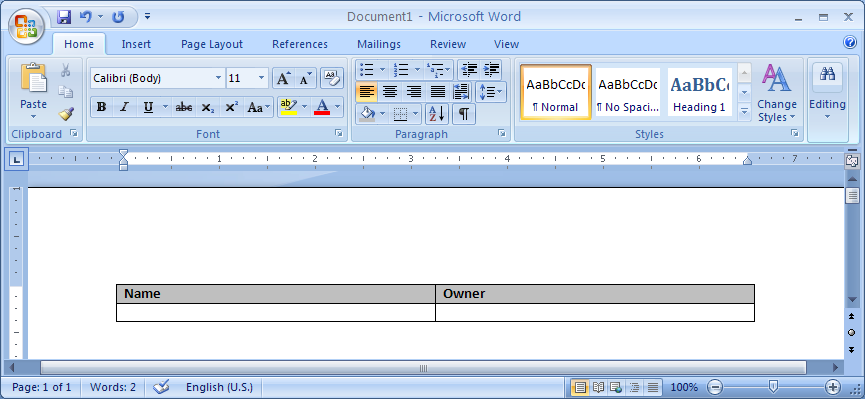The width and height of the screenshot is (865, 399).
Task: Click the Cut scissors icon
Action: (66, 70)
